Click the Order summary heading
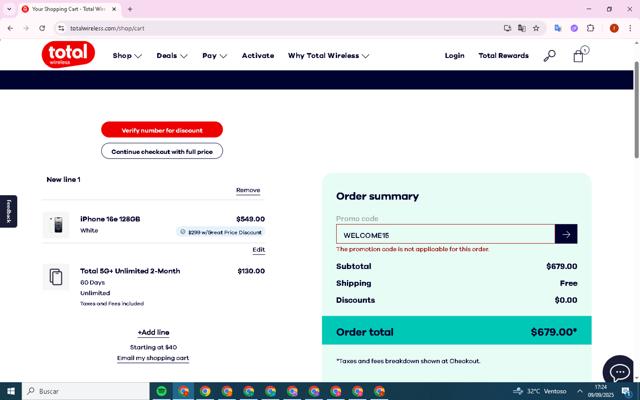640x400 pixels. coord(378,196)
